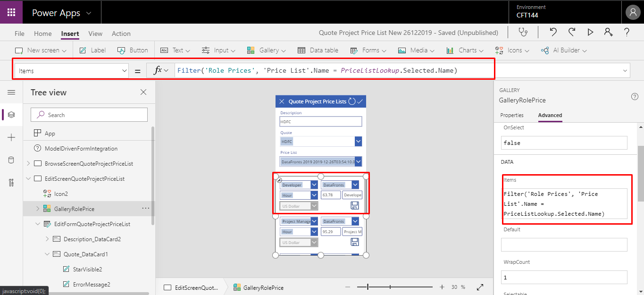Undo the last action
The height and width of the screenshot is (295, 644).
click(553, 32)
